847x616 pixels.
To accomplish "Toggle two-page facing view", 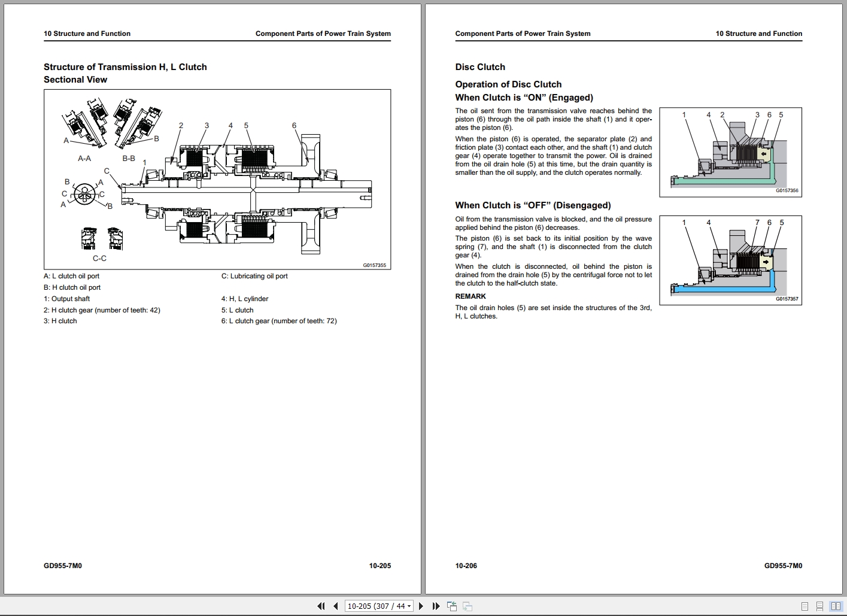I will [x=835, y=606].
